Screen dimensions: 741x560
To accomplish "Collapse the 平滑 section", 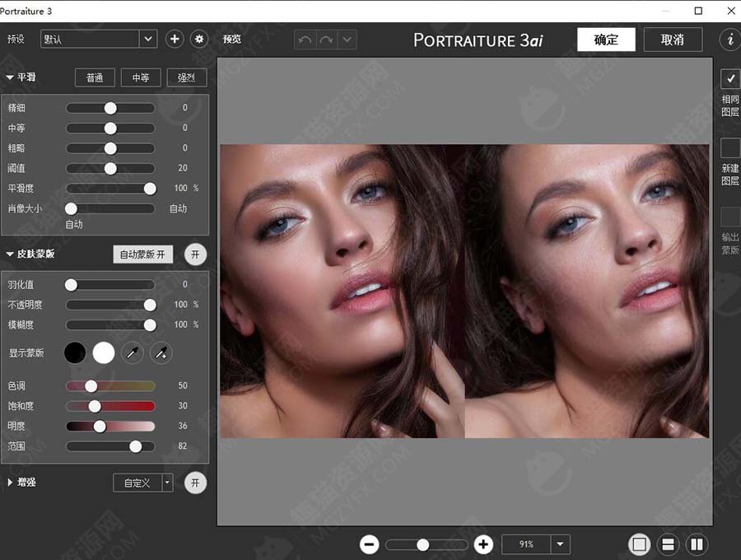I will 9,77.
